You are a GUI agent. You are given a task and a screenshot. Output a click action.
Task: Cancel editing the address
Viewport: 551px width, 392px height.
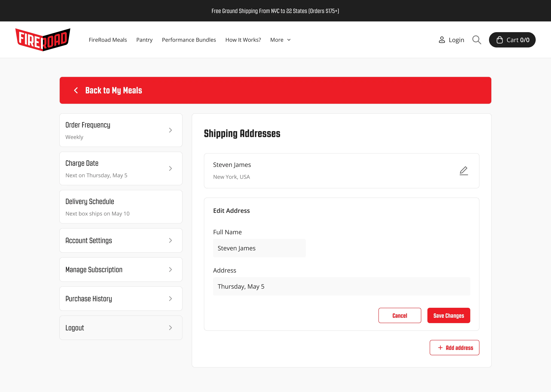pos(400,315)
